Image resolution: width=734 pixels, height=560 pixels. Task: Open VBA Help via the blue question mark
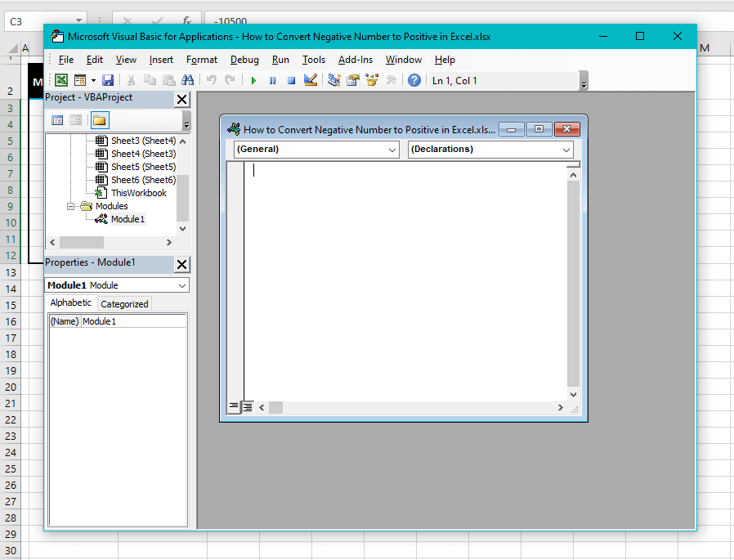click(414, 80)
